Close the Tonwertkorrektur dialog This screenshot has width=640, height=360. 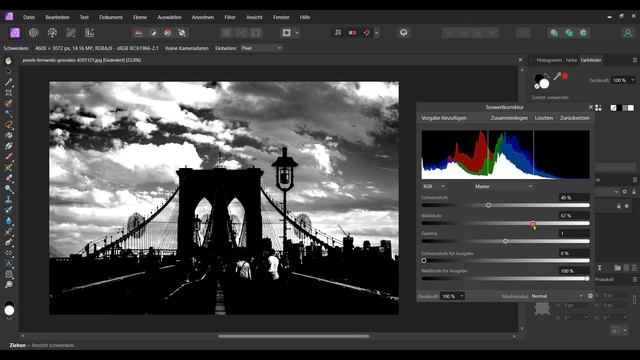(x=591, y=107)
